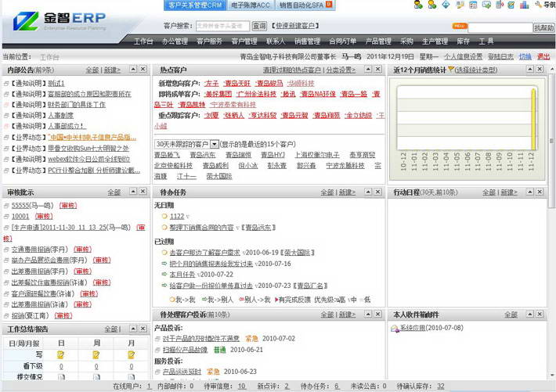The height and width of the screenshot is (392, 556).
Task: Open the bar chart statistics icon in top toolbar
Action: click(524, 5)
